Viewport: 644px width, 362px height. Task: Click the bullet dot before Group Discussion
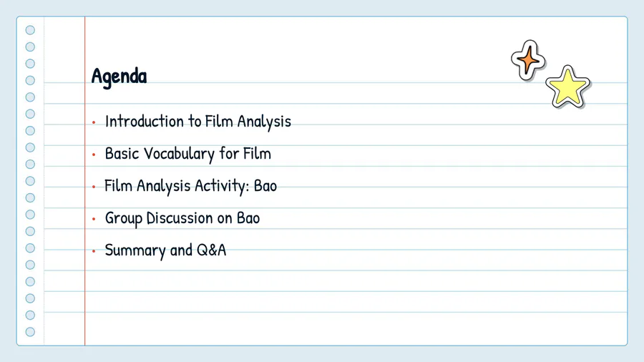(94, 219)
